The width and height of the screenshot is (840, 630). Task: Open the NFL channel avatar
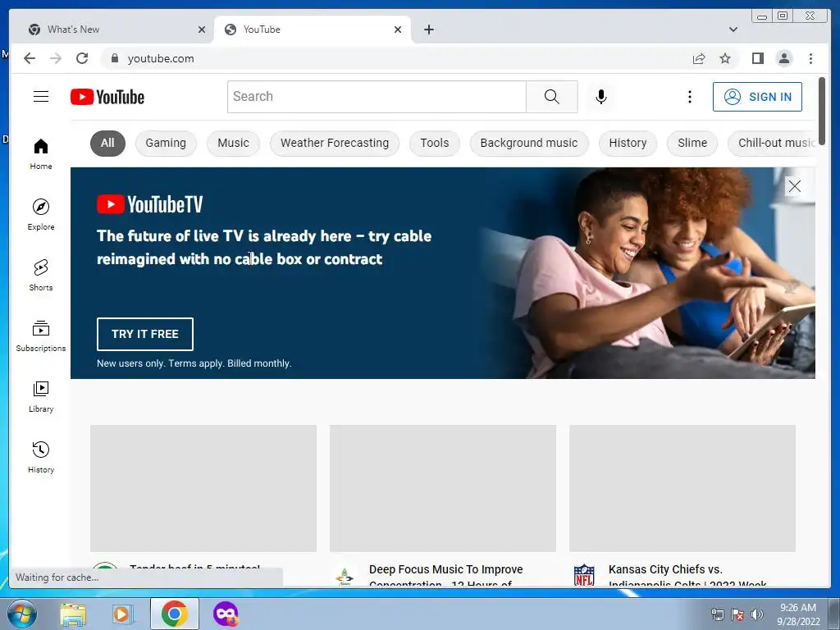click(584, 575)
